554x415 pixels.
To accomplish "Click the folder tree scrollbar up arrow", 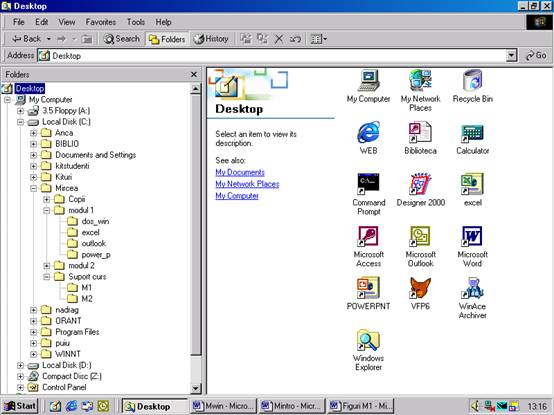I will pyautogui.click(x=195, y=89).
